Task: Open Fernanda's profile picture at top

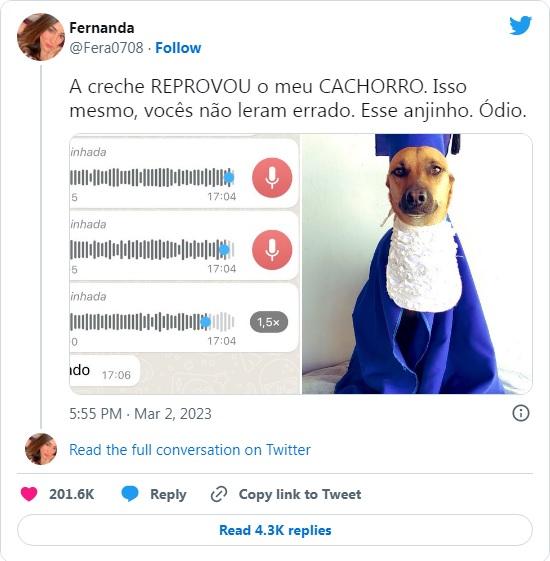Action: pos(41,37)
